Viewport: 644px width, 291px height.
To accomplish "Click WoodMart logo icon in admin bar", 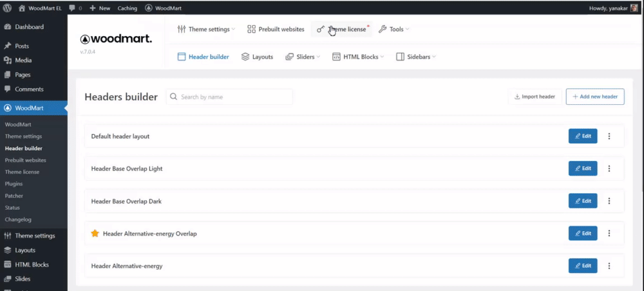I will tap(148, 8).
